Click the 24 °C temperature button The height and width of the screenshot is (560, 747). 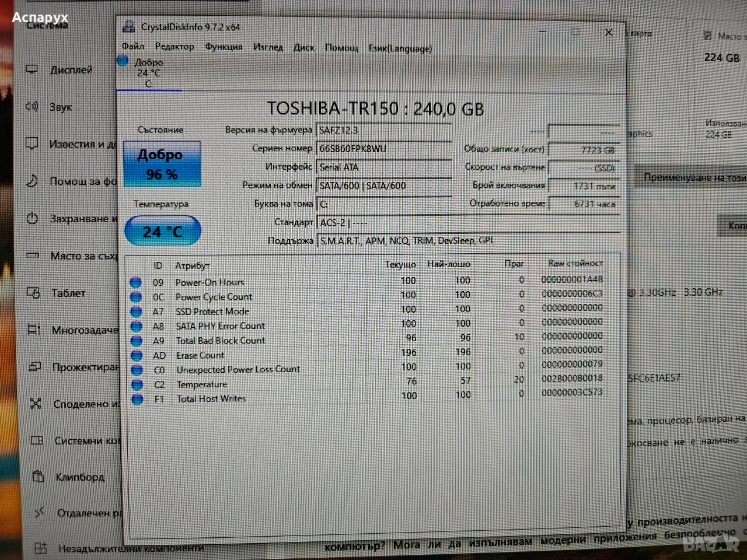tap(163, 232)
